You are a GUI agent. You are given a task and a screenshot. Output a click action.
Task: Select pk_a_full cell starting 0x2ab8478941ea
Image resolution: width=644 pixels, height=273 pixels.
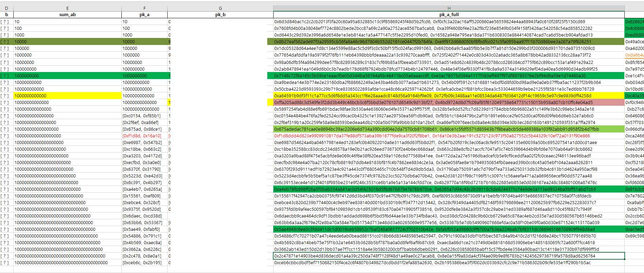tap(449, 69)
